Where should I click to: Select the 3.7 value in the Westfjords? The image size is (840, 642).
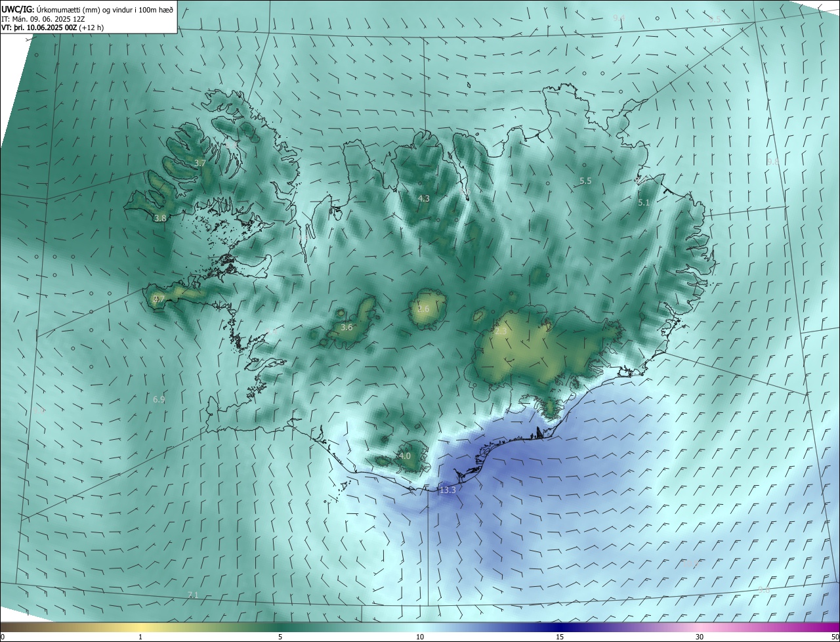[200, 163]
